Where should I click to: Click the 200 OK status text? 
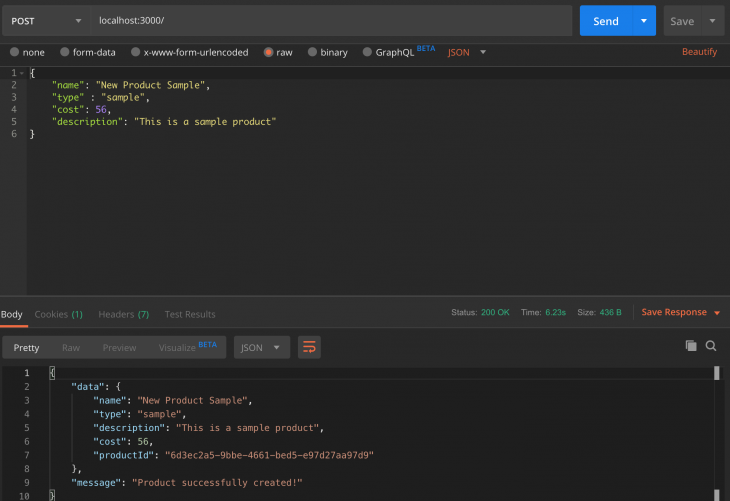495,312
